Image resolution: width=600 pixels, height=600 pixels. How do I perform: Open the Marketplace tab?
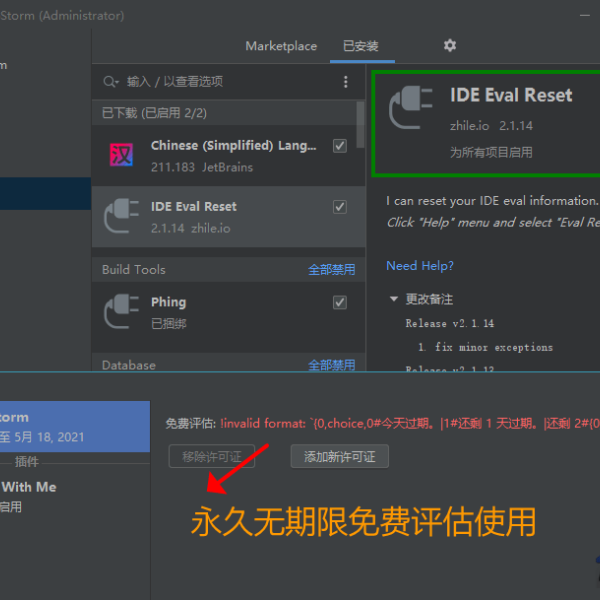[281, 46]
